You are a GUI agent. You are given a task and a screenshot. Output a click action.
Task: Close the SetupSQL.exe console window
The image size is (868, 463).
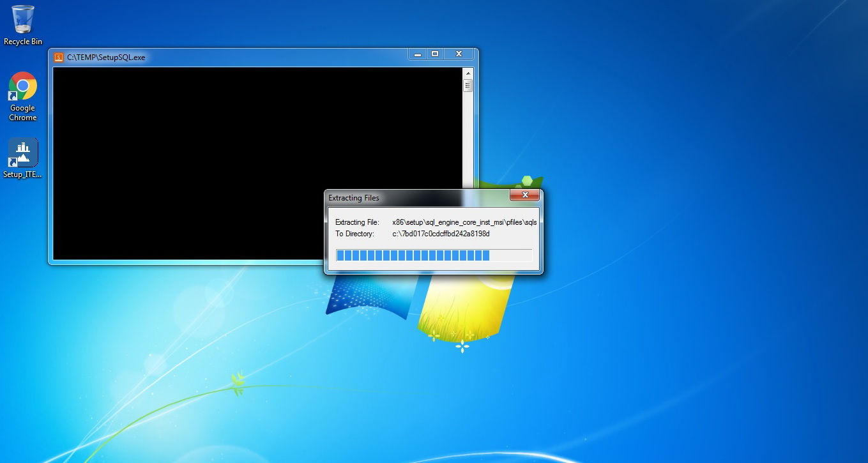(x=459, y=55)
